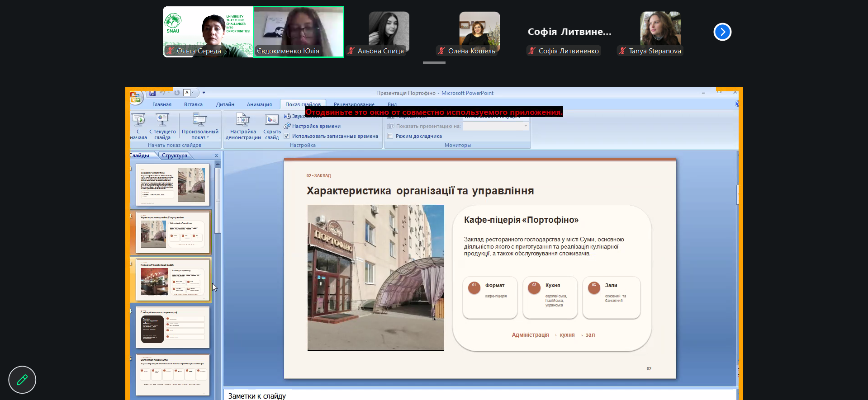Start slideshow from beginning (С начала)
Screen dimensions: 868x400
click(x=138, y=126)
